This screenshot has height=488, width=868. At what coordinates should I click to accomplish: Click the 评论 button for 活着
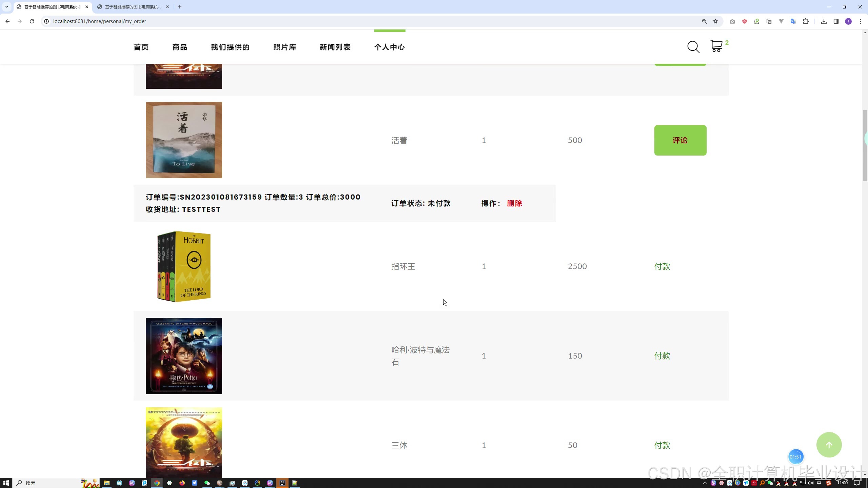[x=680, y=140]
